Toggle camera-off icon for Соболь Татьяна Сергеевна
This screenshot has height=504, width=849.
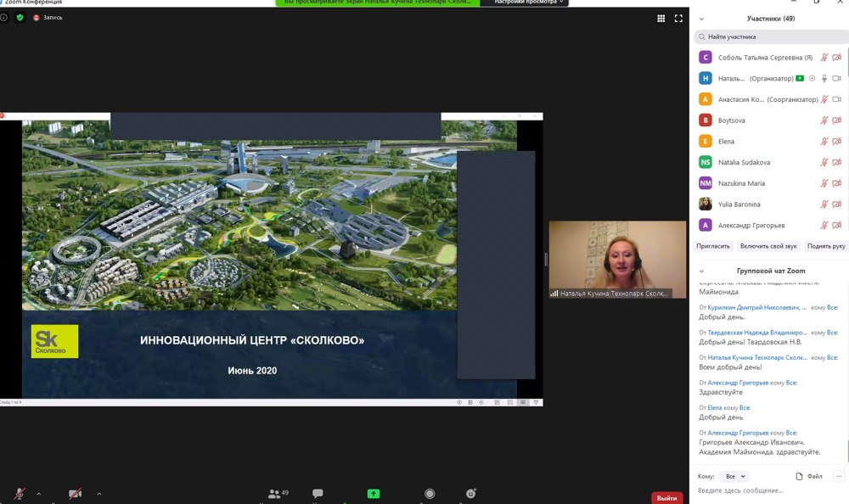[836, 58]
